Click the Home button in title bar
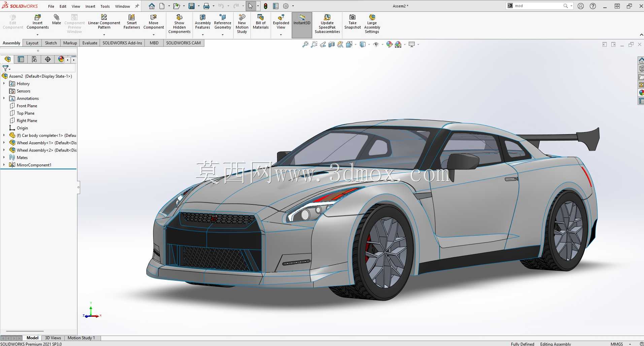 coord(152,6)
